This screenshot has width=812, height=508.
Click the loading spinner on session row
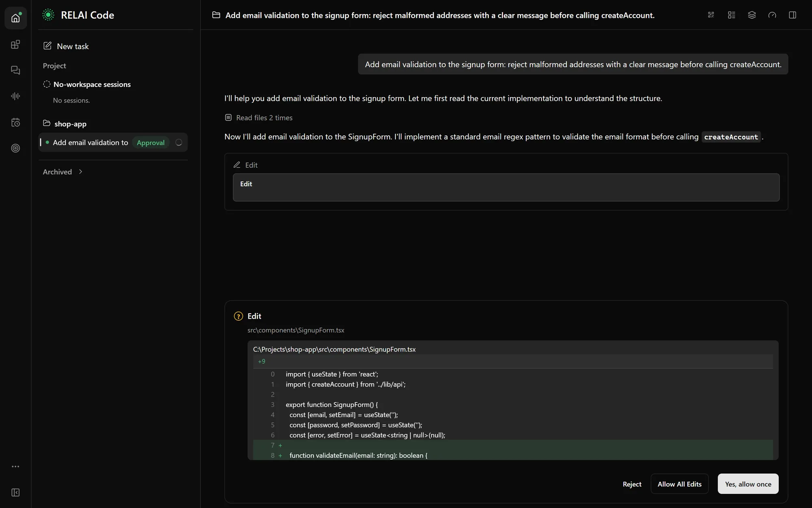[179, 143]
